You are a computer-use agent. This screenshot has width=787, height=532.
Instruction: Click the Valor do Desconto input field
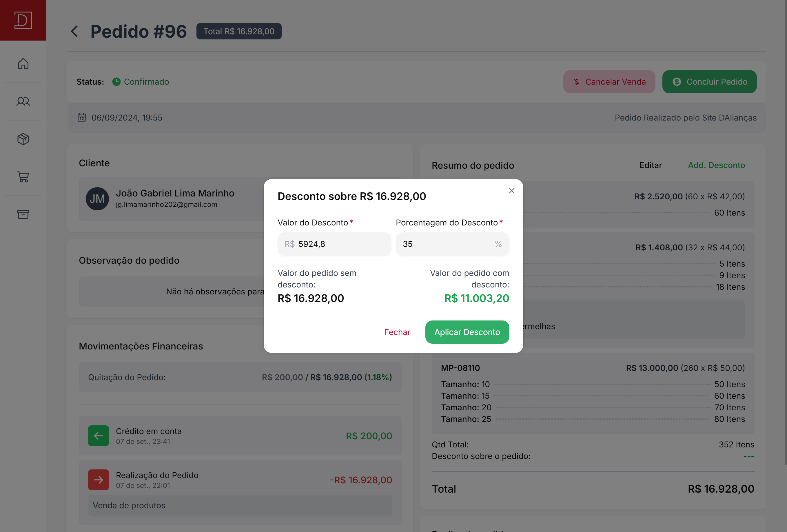334,244
